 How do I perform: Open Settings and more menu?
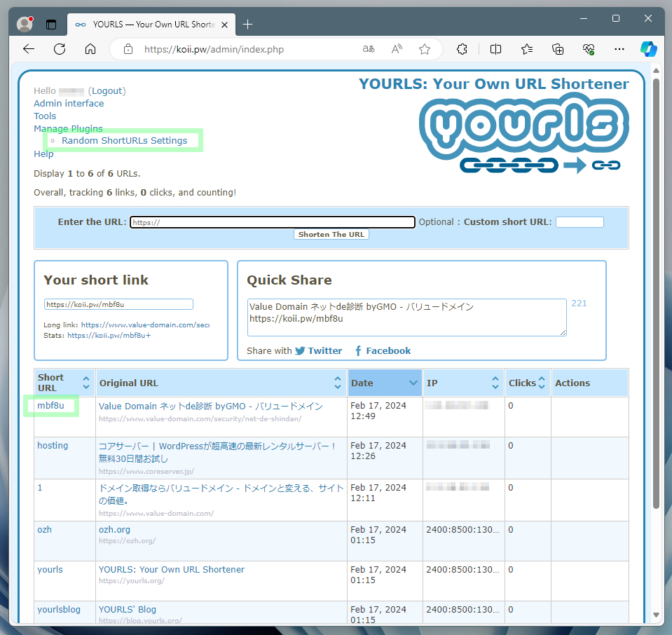[619, 49]
